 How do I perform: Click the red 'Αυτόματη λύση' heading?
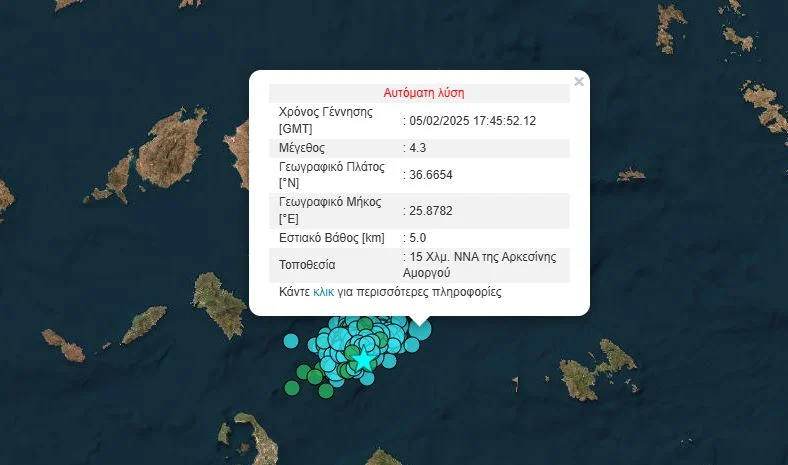[x=424, y=93]
